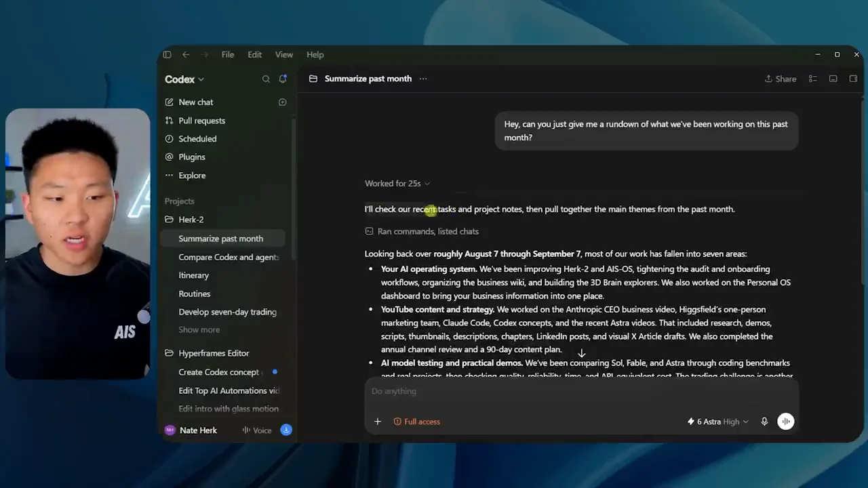Start voice mode waveform button
The width and height of the screenshot is (868, 488).
tap(785, 422)
